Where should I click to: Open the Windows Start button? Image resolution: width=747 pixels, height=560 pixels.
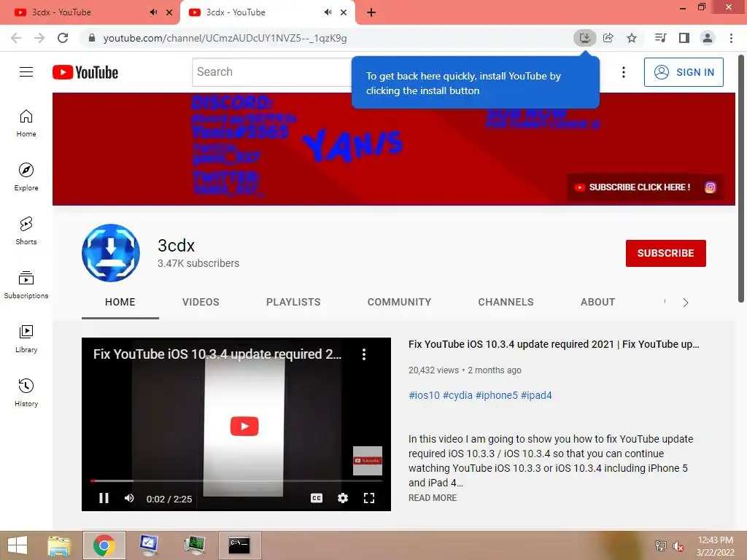(18, 545)
